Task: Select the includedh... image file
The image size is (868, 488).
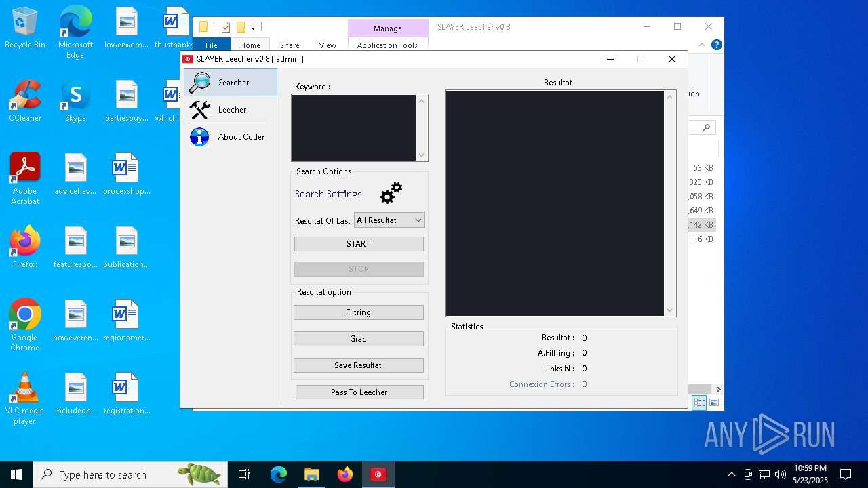Action: point(75,394)
